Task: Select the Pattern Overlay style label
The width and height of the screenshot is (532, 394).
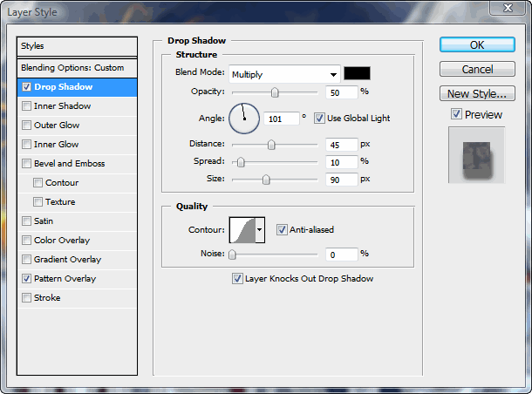Action: click(x=65, y=279)
